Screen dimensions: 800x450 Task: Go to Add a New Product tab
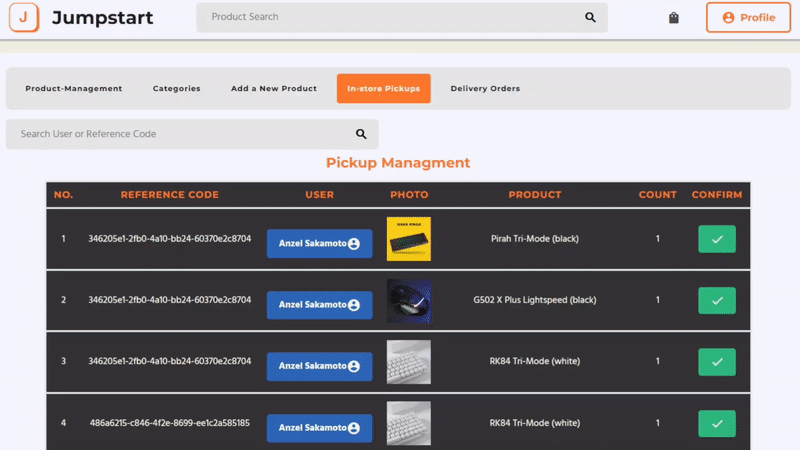pyautogui.click(x=274, y=88)
